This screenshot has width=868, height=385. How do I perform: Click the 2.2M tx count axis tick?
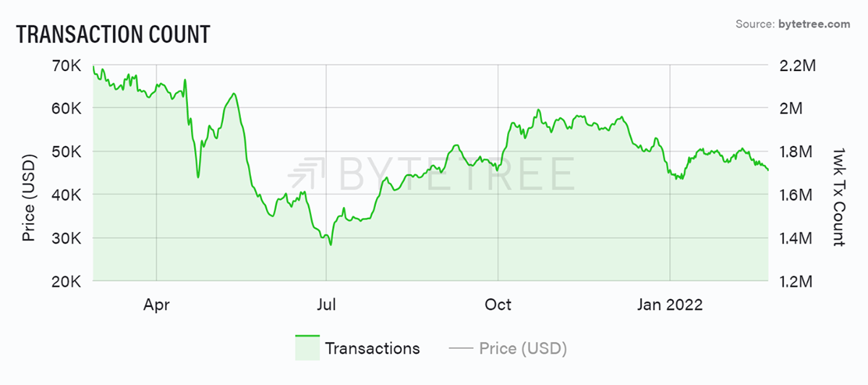(798, 65)
